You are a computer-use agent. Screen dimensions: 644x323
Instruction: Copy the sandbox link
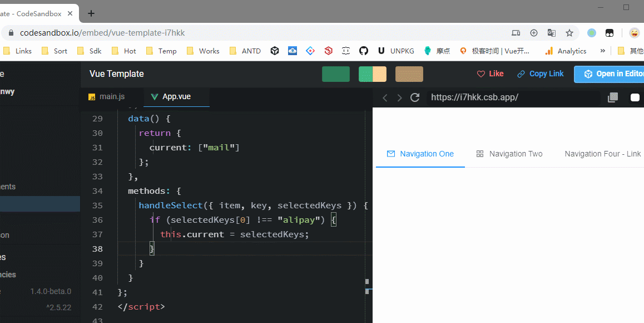pos(540,74)
